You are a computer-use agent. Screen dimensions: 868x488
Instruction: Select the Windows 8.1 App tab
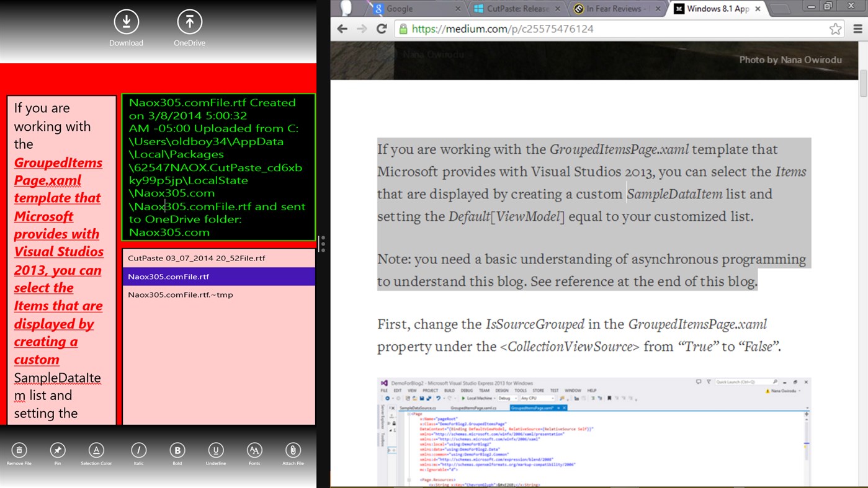click(717, 9)
